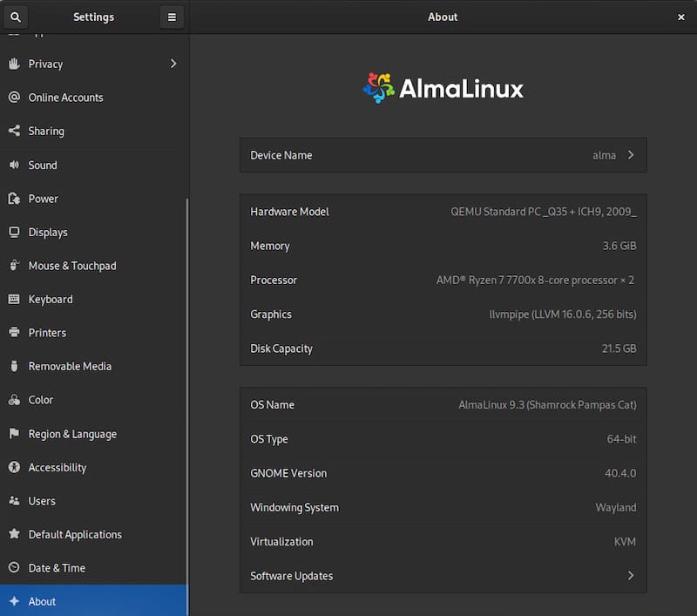The width and height of the screenshot is (697, 616).
Task: Open Mouse & Touchpad settings
Action: coord(93,266)
